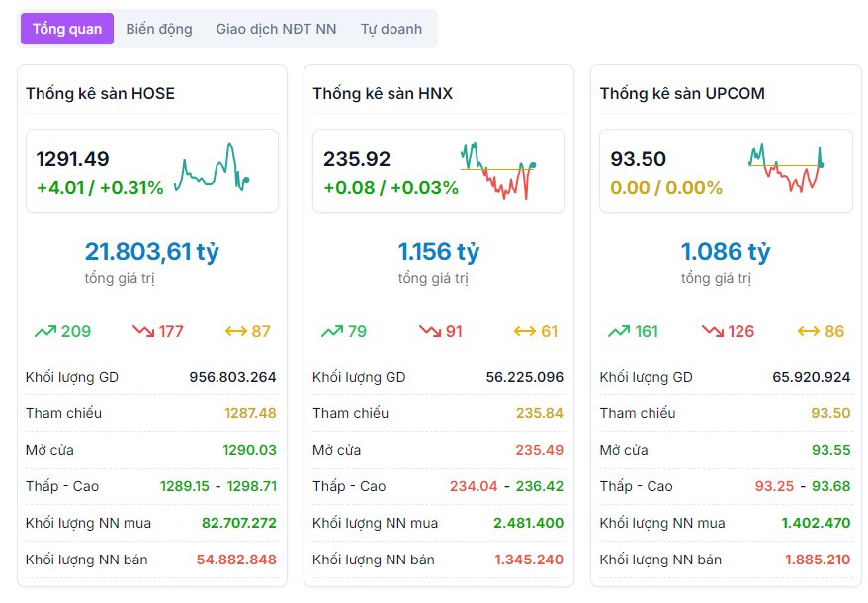
Task: Open the HNX index sparkline chart
Action: [x=498, y=170]
